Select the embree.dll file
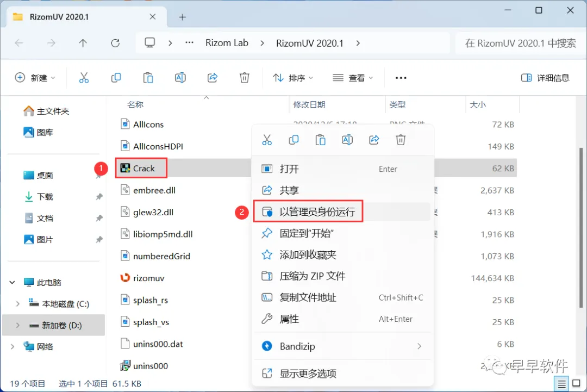This screenshot has width=587, height=392. pyautogui.click(x=148, y=190)
